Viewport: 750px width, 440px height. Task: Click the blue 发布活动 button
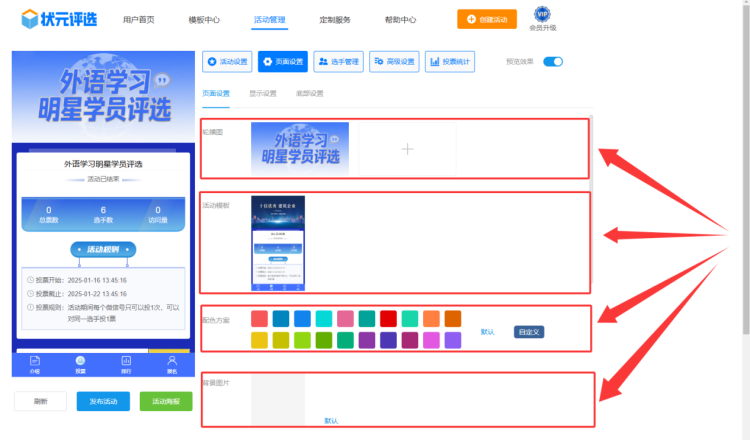[102, 401]
